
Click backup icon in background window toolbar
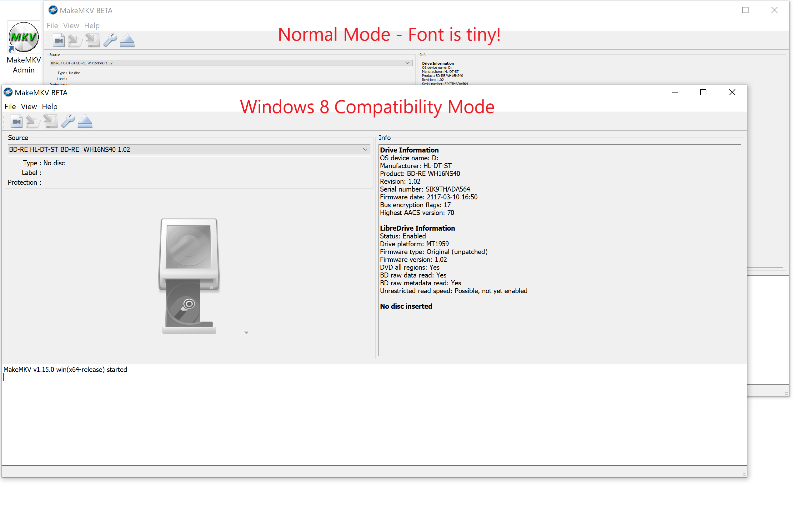(75, 41)
